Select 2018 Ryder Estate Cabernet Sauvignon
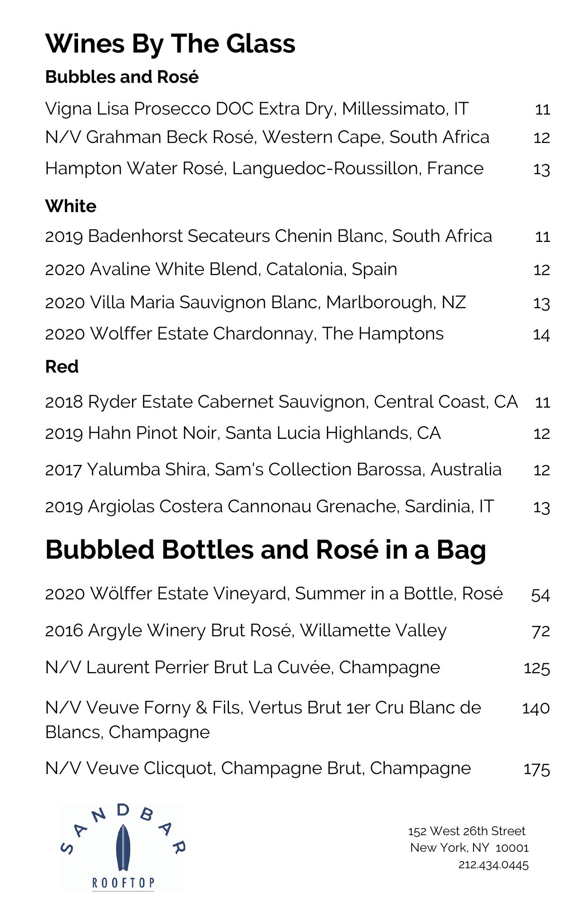The height and width of the screenshot is (909, 588). pyautogui.click(x=281, y=402)
